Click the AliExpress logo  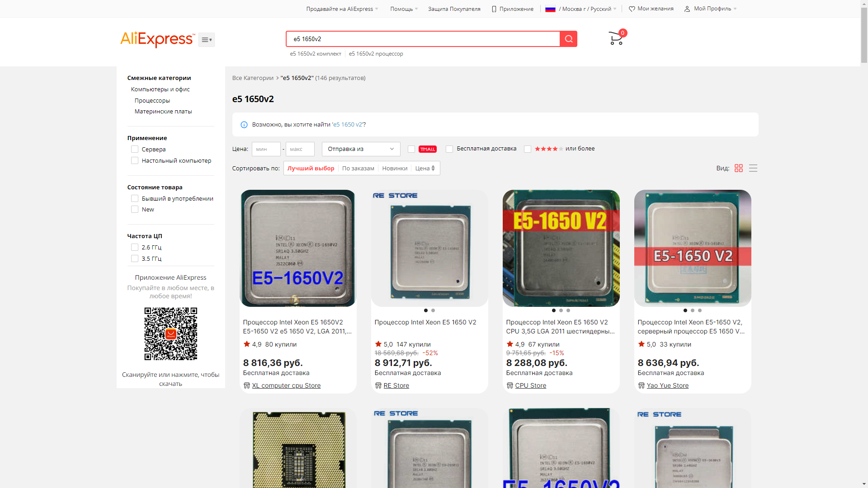point(157,39)
